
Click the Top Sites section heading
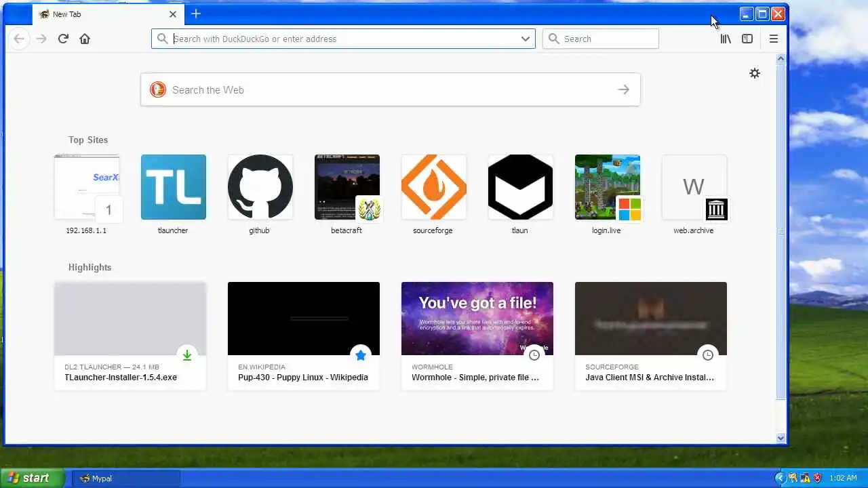[x=88, y=140]
